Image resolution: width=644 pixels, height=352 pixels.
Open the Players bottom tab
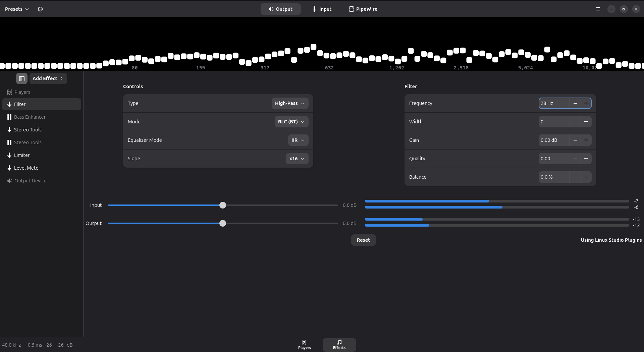305,345
